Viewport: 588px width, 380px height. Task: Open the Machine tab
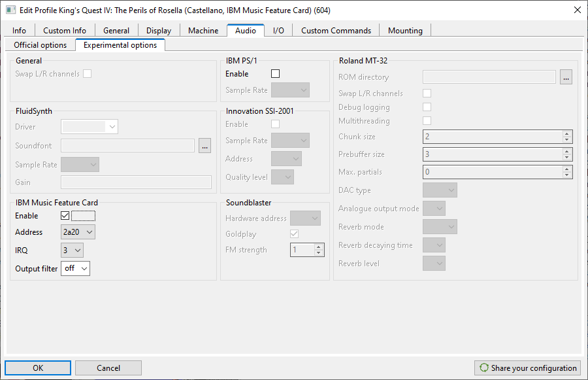203,30
